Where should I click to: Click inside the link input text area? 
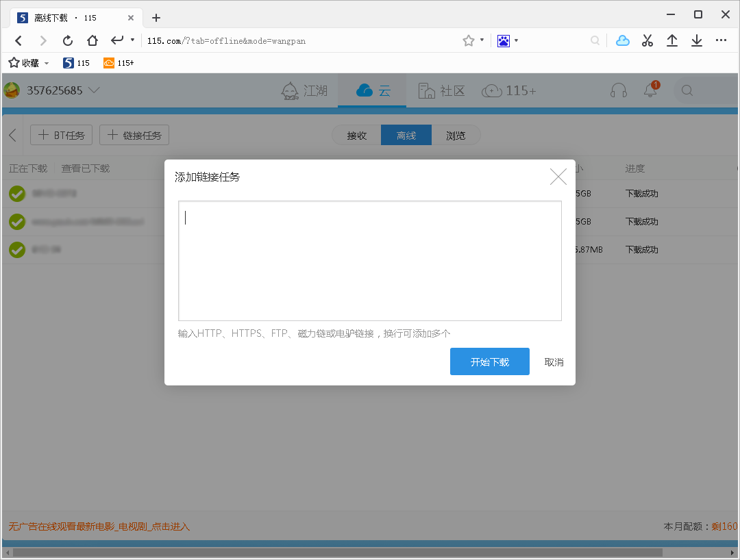370,260
